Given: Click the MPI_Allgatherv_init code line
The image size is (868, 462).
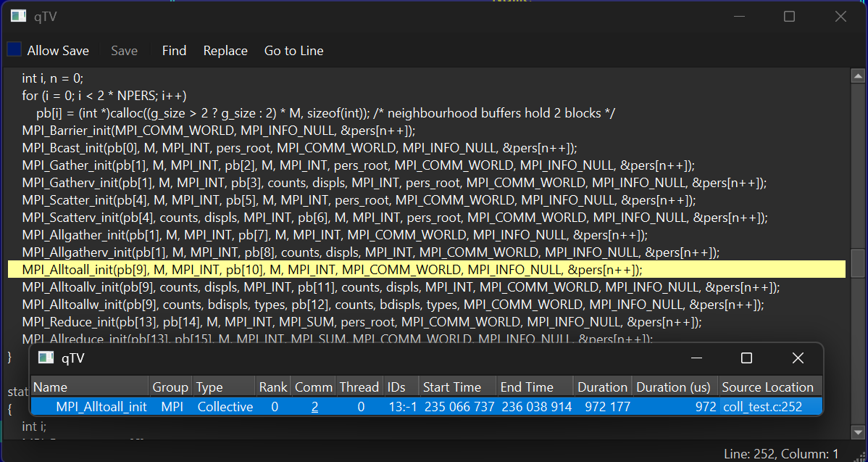Looking at the screenshot, I should click(x=371, y=253).
